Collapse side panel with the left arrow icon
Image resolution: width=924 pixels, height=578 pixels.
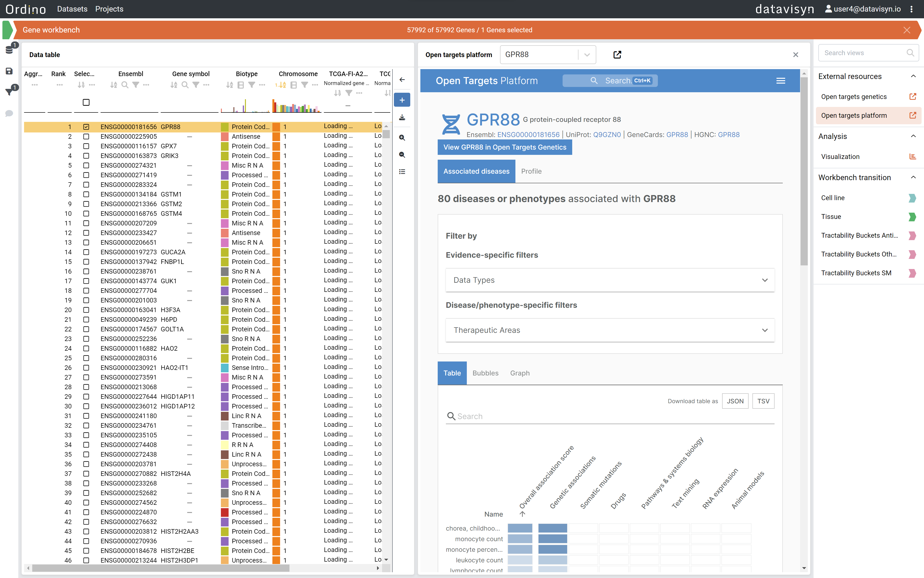tap(402, 79)
